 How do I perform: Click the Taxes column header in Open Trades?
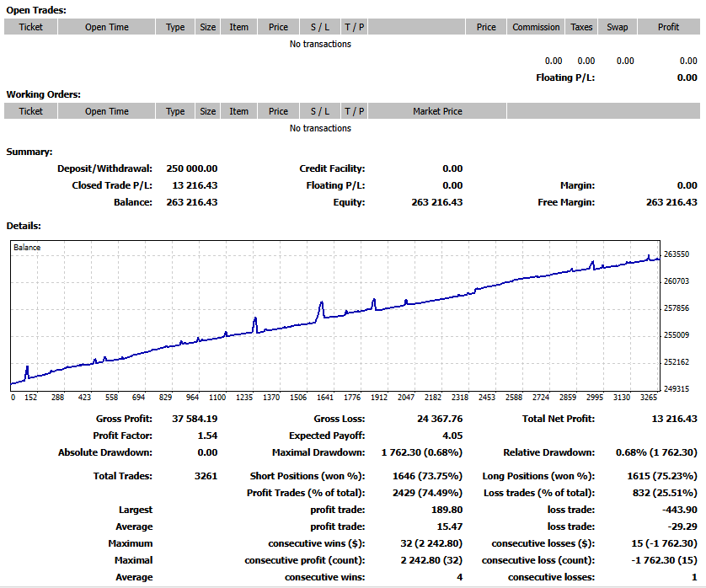click(x=581, y=27)
